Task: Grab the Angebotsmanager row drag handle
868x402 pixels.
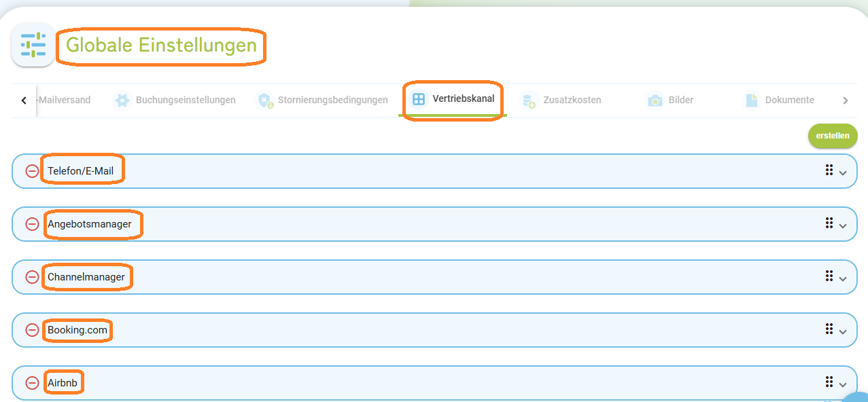Action: pos(829,223)
